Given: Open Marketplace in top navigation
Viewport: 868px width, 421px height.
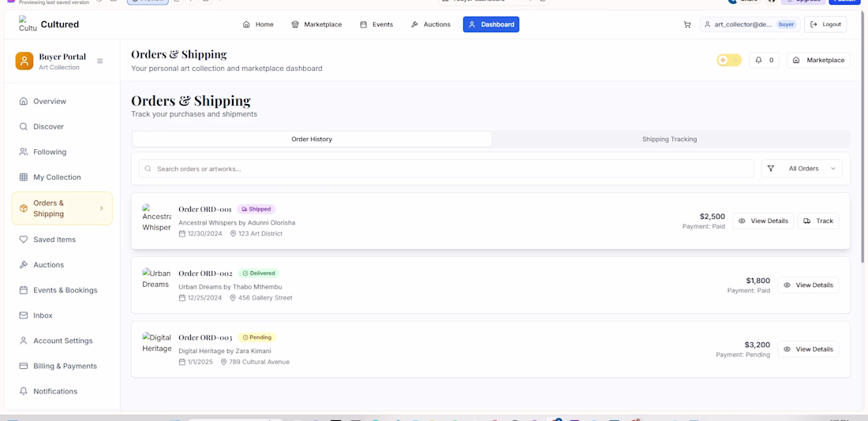Looking at the screenshot, I should pos(316,24).
